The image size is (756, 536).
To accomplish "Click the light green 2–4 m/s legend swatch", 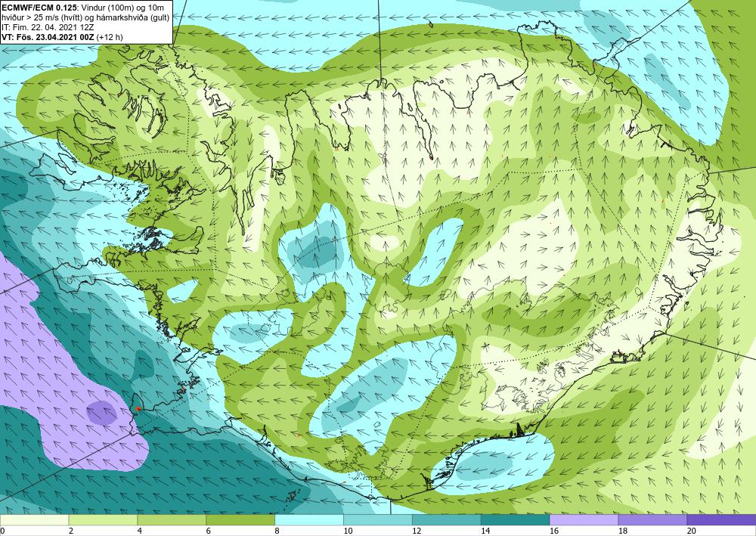I will tap(103, 519).
